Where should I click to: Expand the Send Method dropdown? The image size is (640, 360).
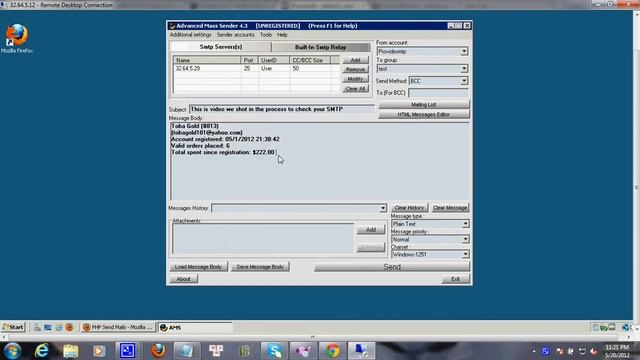click(x=464, y=81)
